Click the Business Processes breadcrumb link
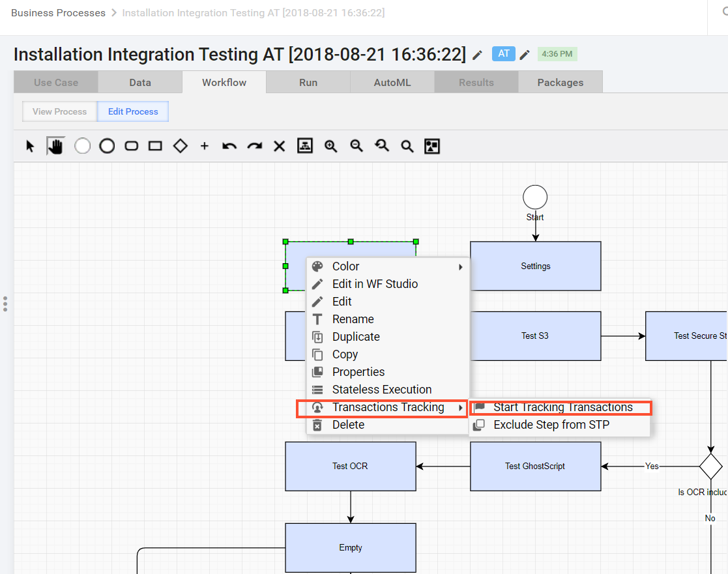The width and height of the screenshot is (728, 574). [58, 13]
